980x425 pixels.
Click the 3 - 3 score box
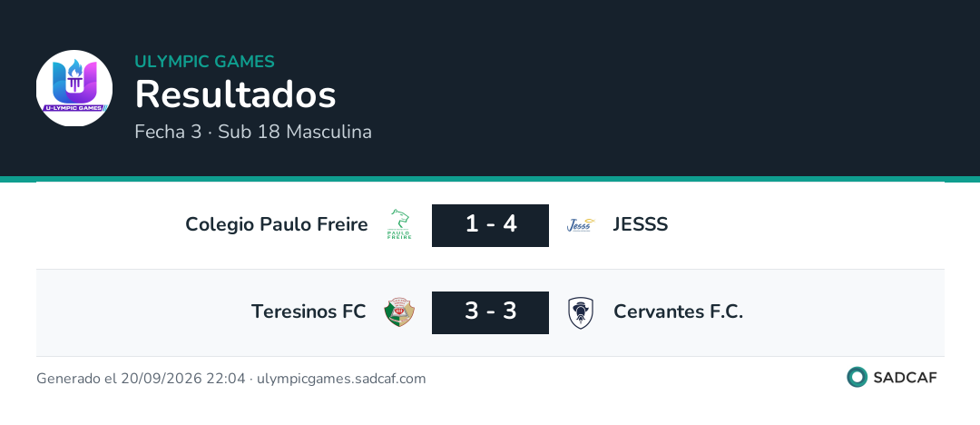[x=491, y=312]
